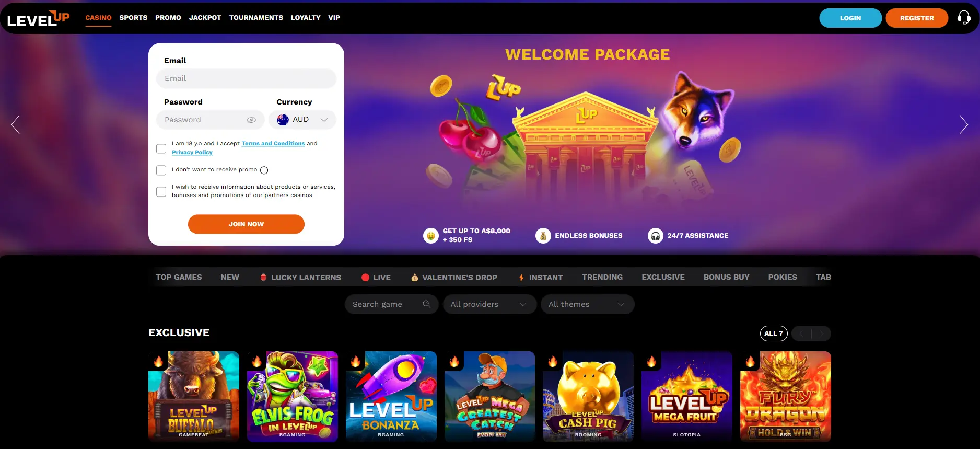Open the Elvis Frog game thumbnail
The width and height of the screenshot is (980, 449).
click(x=293, y=396)
